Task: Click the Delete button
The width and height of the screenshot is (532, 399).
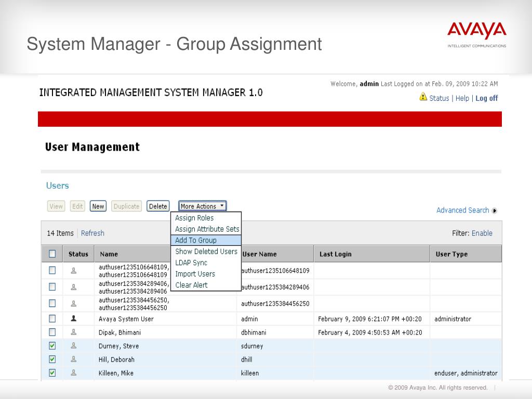Action: tap(158, 206)
